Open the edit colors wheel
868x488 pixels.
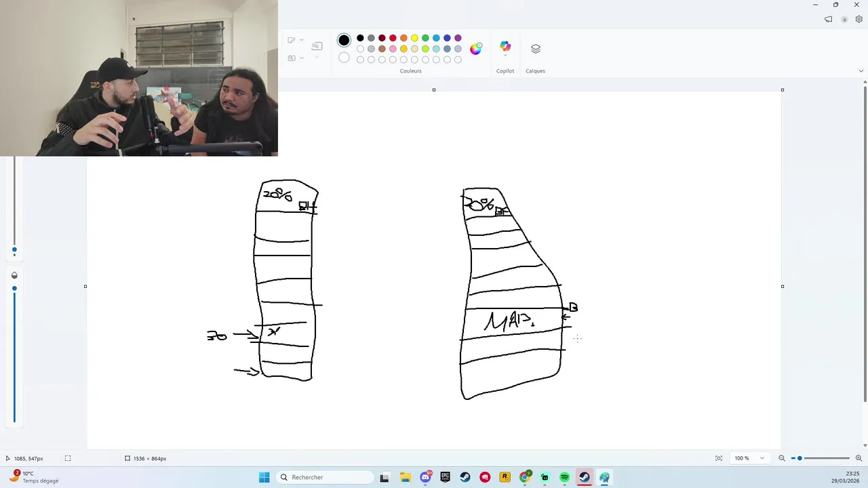pyautogui.click(x=476, y=48)
